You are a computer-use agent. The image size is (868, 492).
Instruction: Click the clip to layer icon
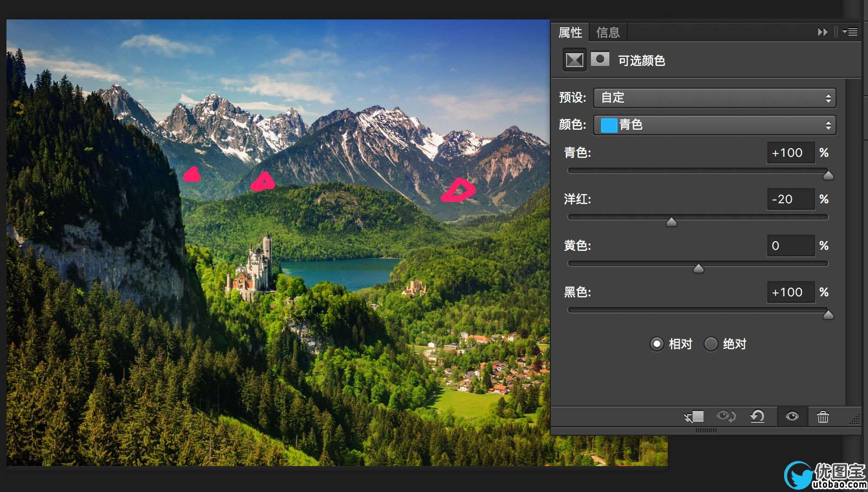[x=694, y=416]
